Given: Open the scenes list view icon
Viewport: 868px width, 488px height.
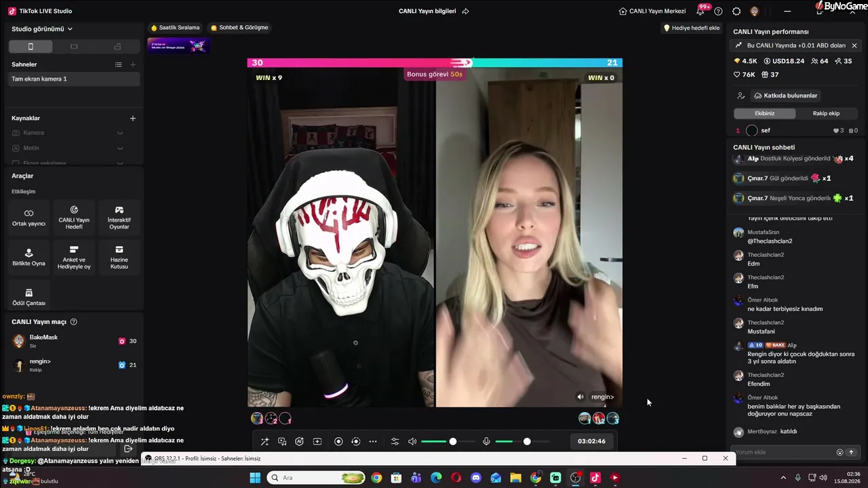Looking at the screenshot, I should (119, 64).
